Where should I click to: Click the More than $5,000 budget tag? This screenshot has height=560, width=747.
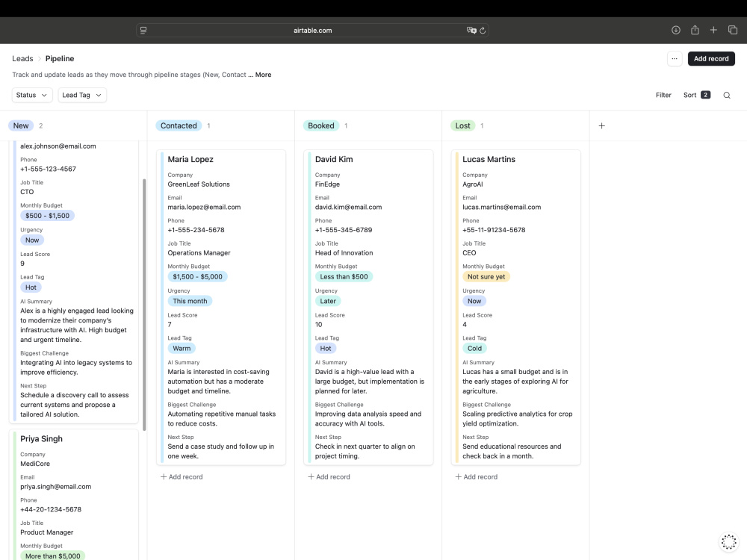(x=53, y=556)
